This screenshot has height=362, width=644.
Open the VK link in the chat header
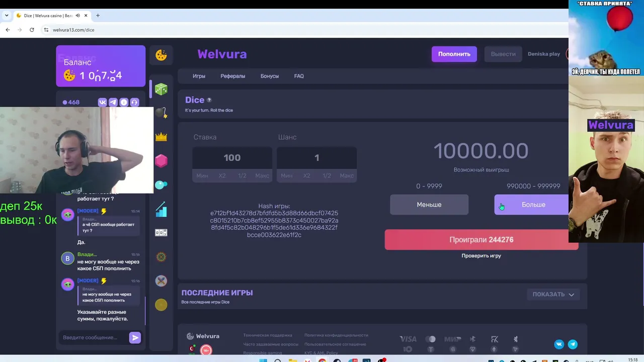click(x=103, y=102)
